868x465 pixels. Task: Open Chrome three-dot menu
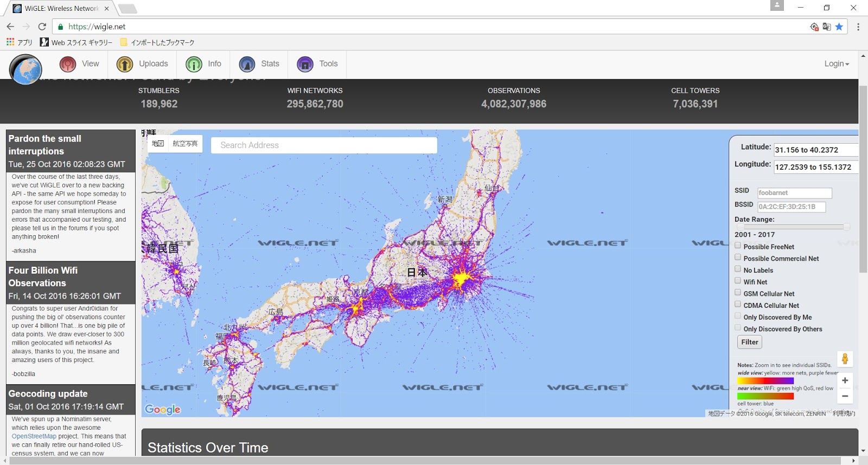(858, 27)
